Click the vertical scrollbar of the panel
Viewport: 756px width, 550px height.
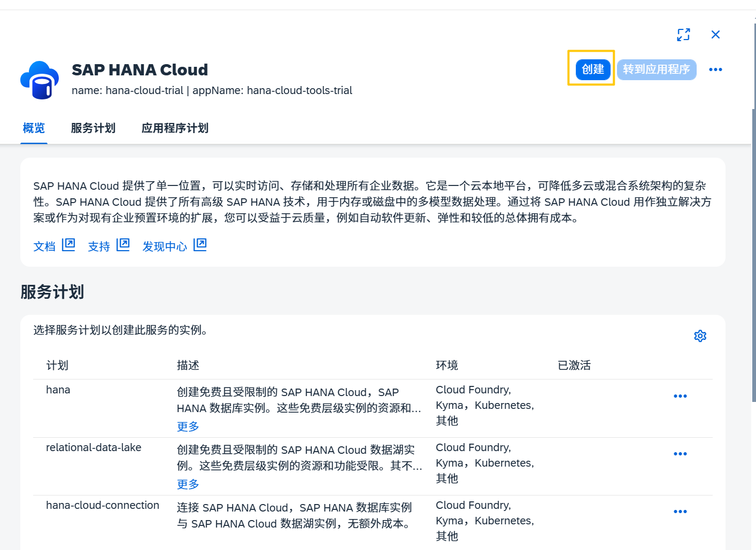pos(754,255)
